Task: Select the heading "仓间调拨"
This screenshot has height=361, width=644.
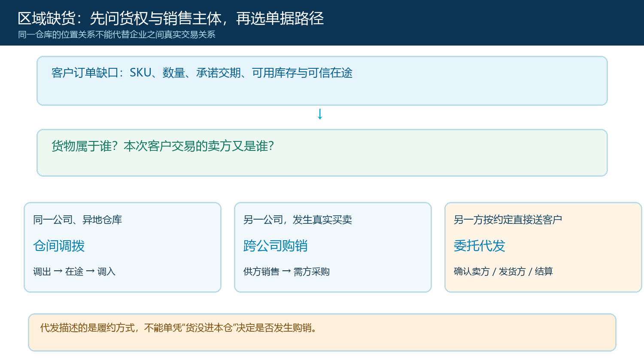Action: point(59,246)
